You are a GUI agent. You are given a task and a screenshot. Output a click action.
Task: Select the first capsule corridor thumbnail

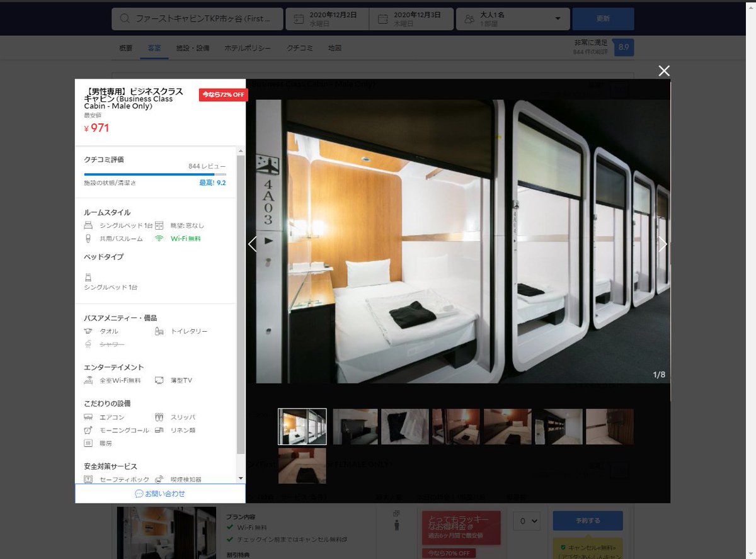(302, 427)
